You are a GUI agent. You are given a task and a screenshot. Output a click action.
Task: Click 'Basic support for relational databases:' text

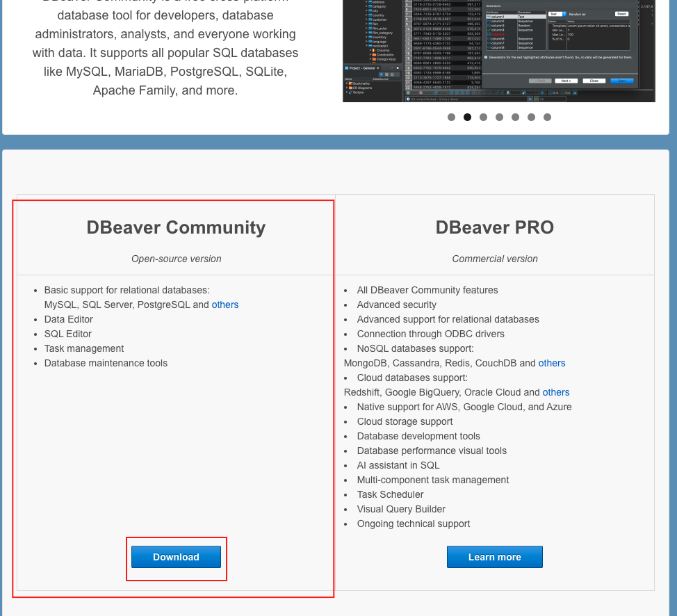(x=127, y=291)
